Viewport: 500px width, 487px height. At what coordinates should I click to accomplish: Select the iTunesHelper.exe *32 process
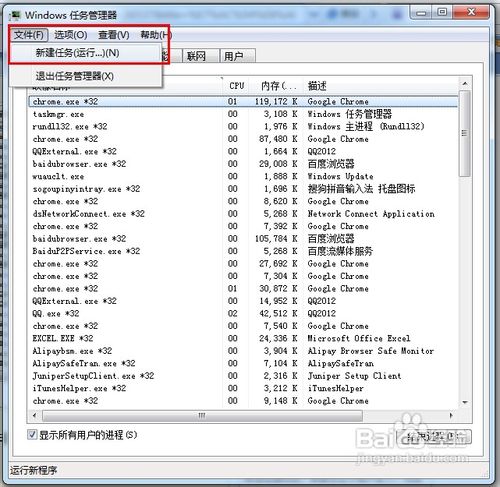pos(243,389)
